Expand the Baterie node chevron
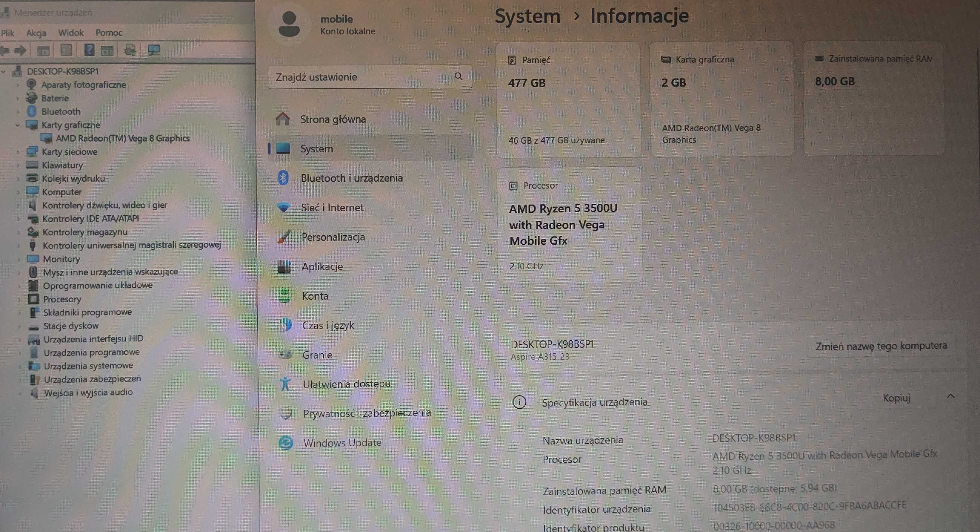 pos(18,98)
